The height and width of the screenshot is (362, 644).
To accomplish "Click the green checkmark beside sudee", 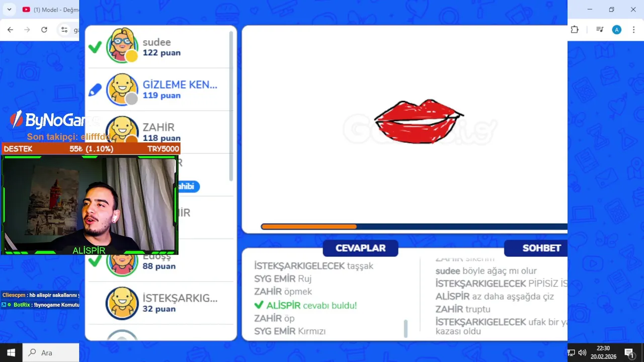I will [95, 47].
